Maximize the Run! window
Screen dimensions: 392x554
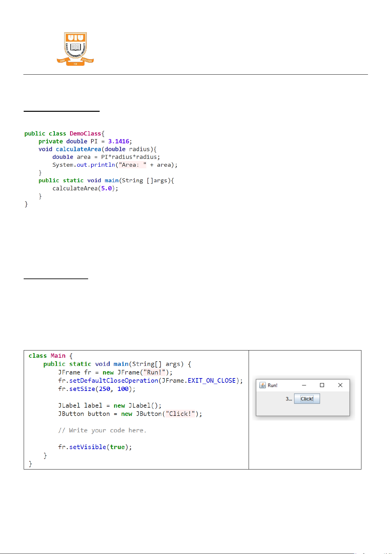(x=322, y=385)
